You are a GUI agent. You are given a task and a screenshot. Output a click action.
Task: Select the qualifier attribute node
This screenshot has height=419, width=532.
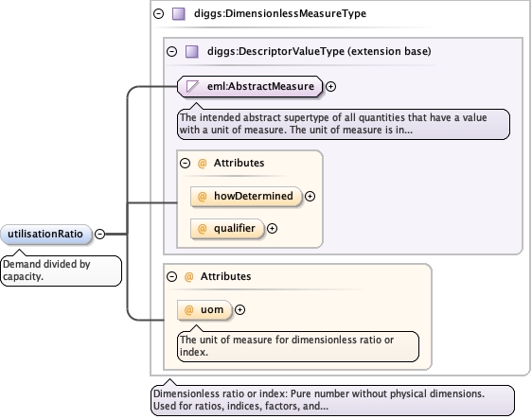point(227,229)
